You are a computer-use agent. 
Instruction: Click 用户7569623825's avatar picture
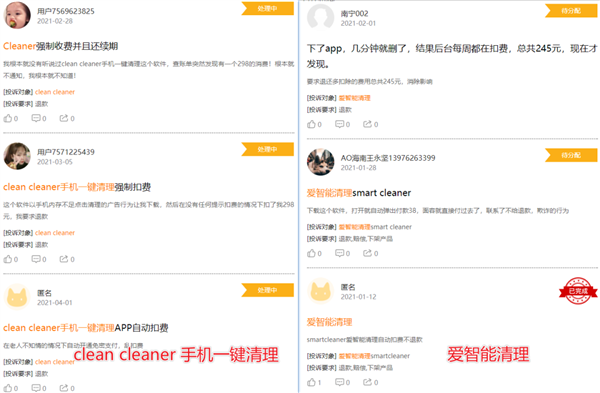(x=17, y=15)
